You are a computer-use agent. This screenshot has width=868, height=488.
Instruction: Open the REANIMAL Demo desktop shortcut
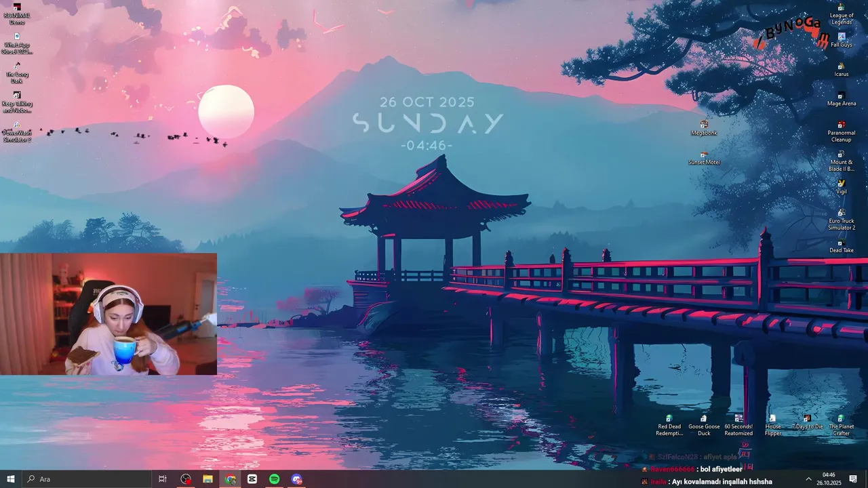[17, 14]
